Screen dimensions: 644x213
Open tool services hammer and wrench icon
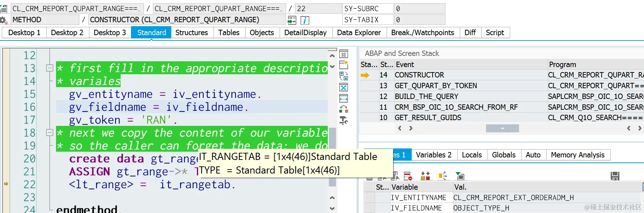tap(344, 120)
